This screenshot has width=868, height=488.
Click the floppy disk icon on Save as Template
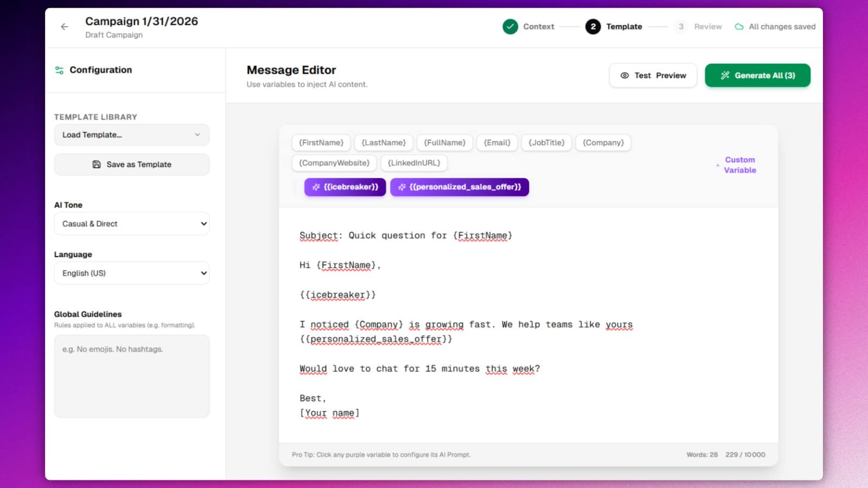(96, 164)
